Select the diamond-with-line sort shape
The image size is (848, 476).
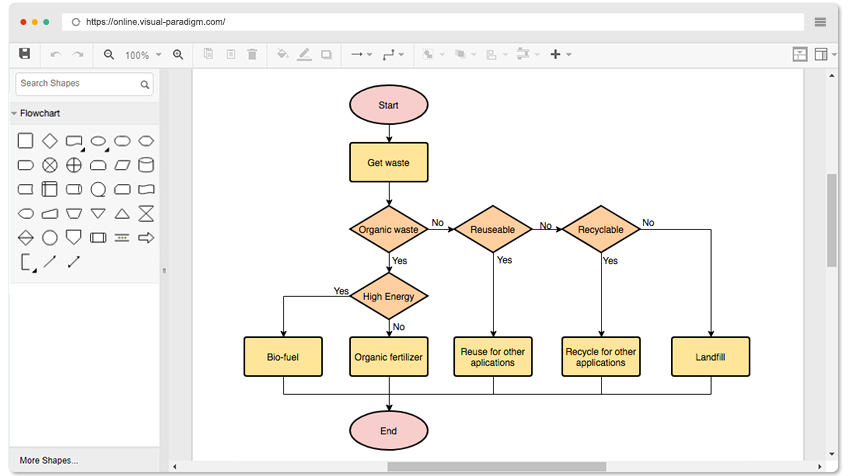[25, 237]
